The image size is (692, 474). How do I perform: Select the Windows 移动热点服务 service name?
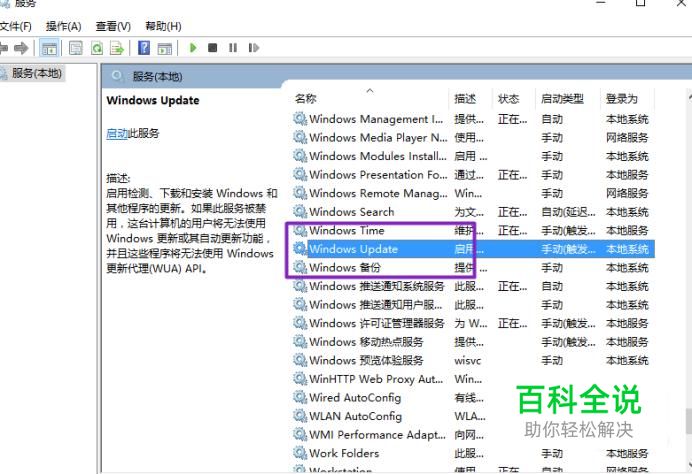(366, 342)
